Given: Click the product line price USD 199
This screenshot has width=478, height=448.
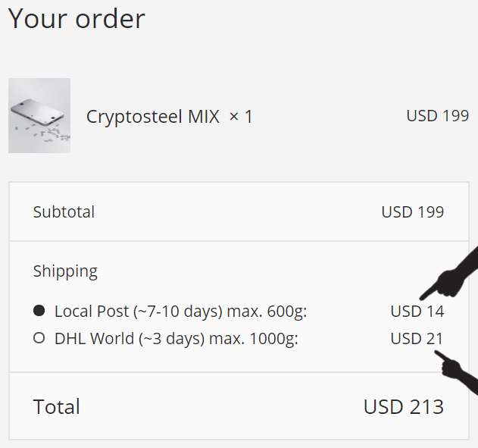Looking at the screenshot, I should click(x=437, y=116).
